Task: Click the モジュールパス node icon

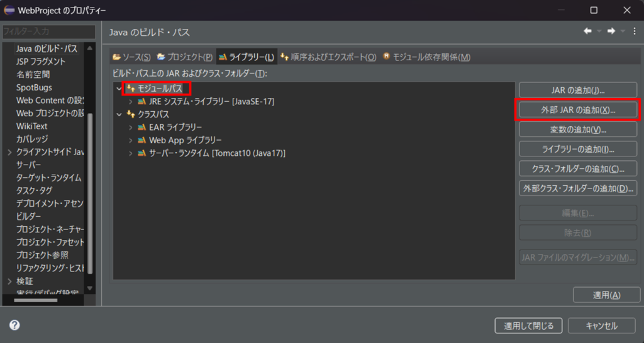Action: tap(131, 89)
